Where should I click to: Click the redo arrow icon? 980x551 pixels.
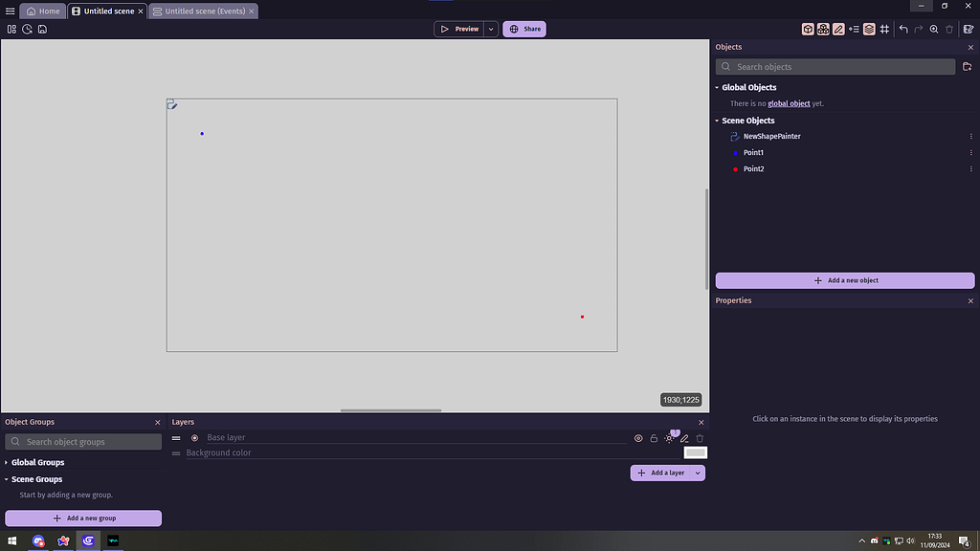[919, 30]
